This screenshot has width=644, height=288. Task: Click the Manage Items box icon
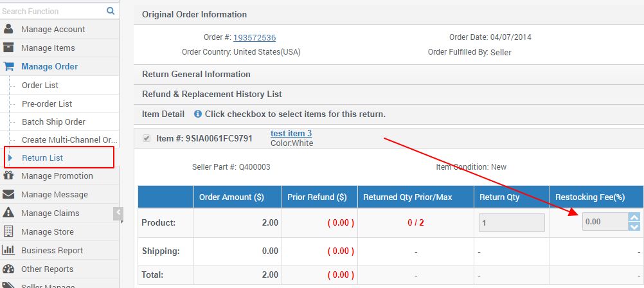click(8, 48)
